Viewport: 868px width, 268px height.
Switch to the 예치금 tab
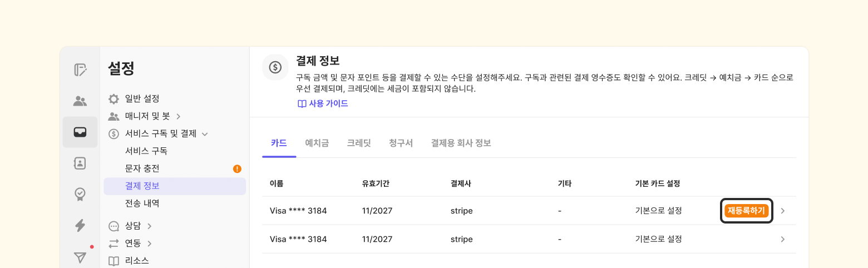click(x=317, y=143)
